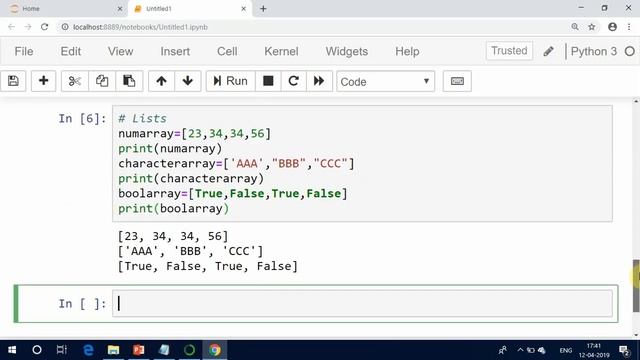
Task: Switch to Chrome on the taskbar
Action: (x=215, y=350)
